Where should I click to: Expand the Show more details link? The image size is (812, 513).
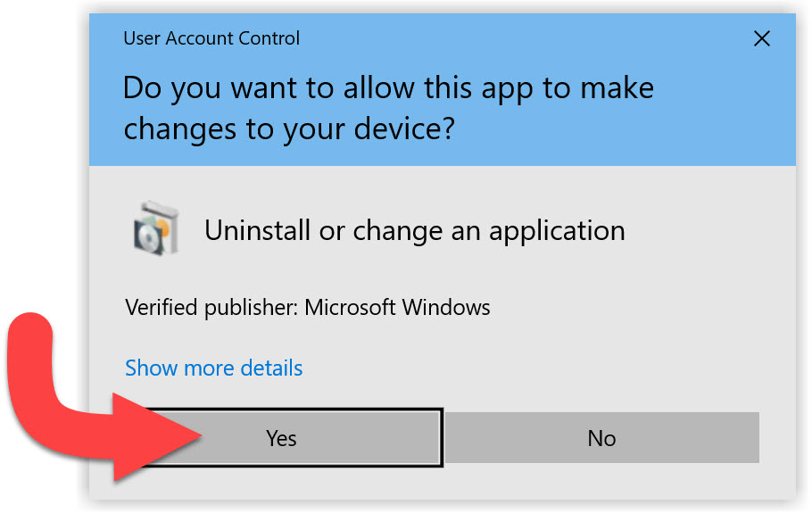coord(214,368)
